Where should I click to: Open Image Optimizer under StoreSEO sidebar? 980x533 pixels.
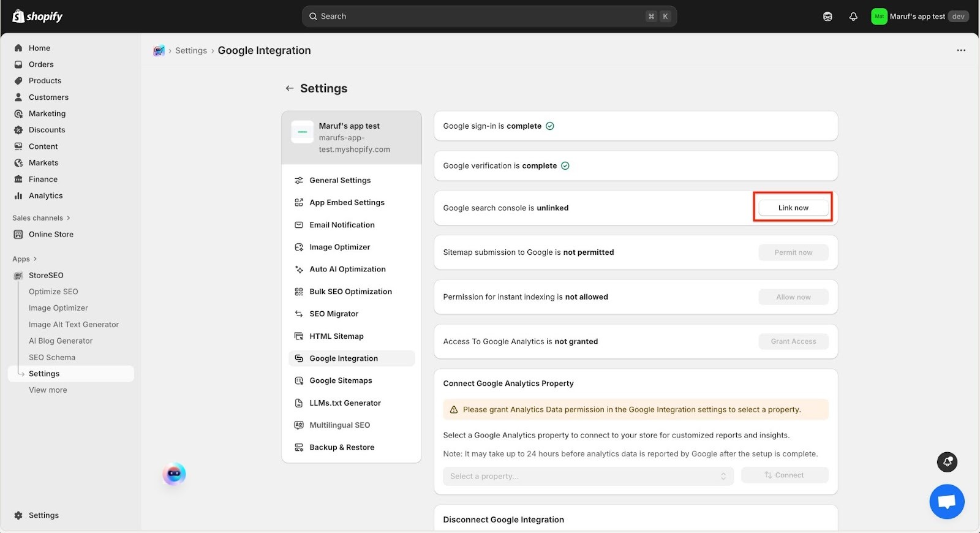pyautogui.click(x=58, y=308)
